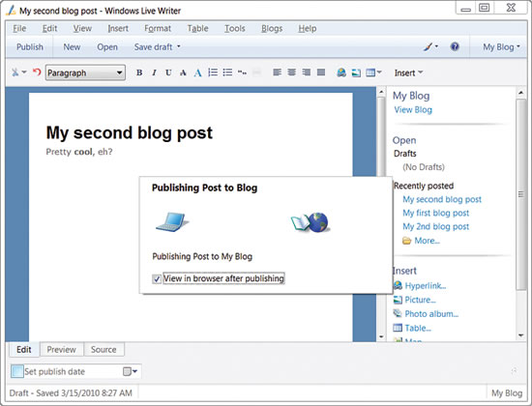Click the editor scrollbar up arrow
532x406 pixels.
coord(381,92)
